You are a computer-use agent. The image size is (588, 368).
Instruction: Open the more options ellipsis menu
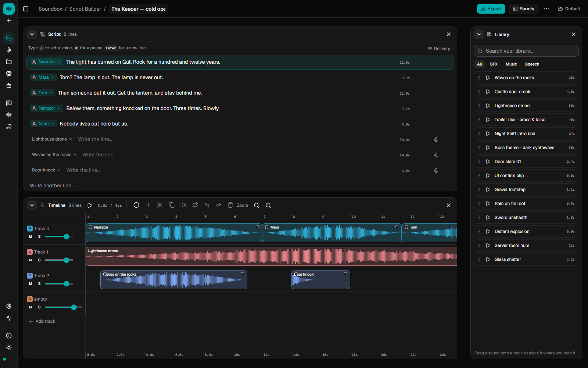[x=546, y=9]
